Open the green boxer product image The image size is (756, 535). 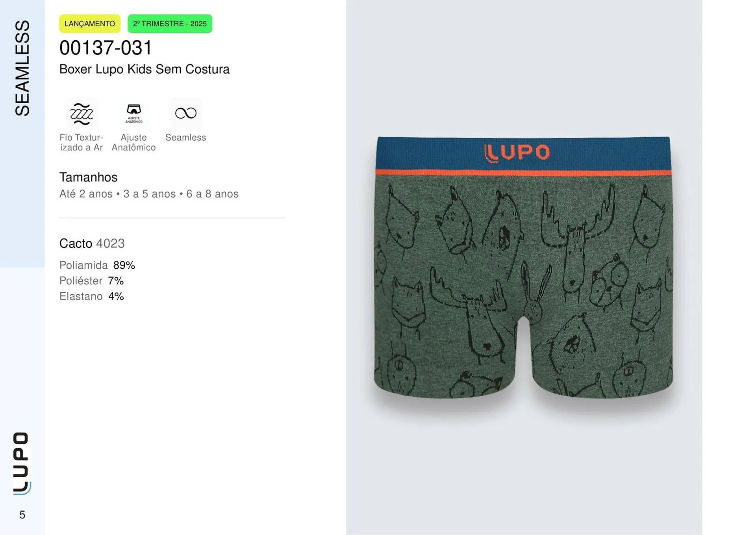tap(523, 267)
